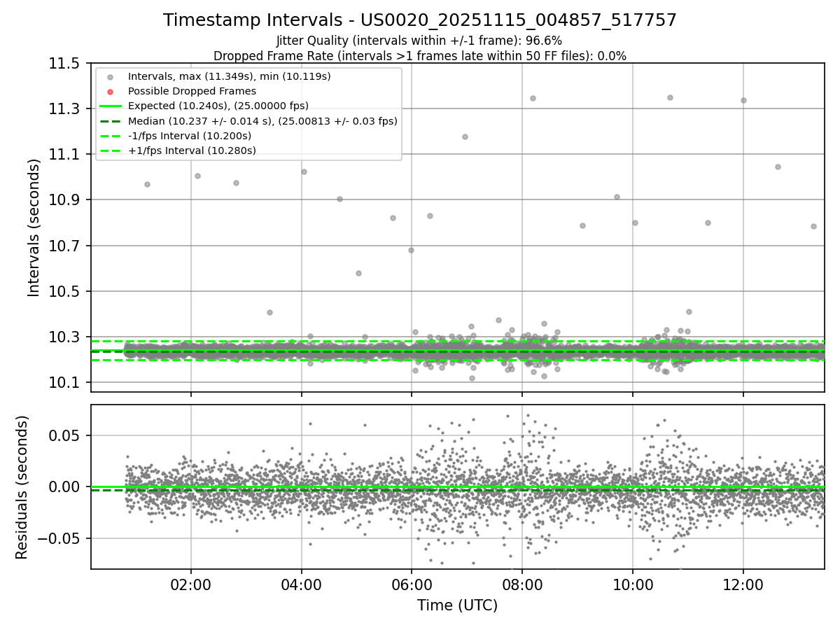Click the solid green line sample of the Expected legend entry
Image resolution: width=840 pixels, height=630 pixels.
tap(110, 106)
